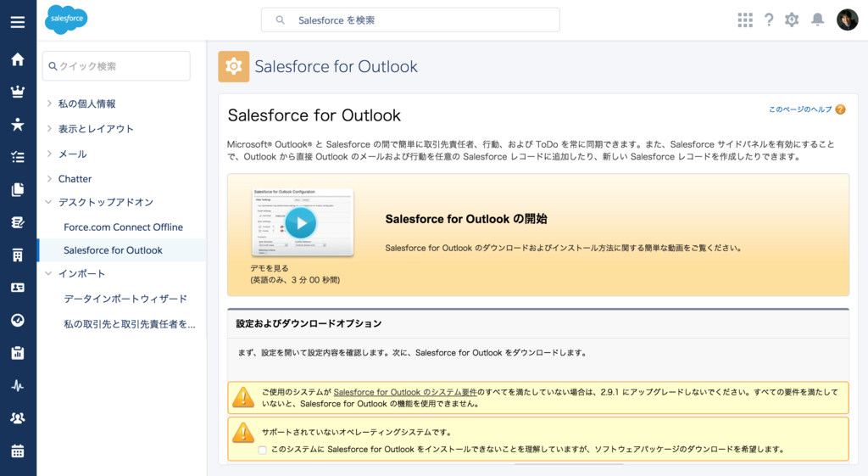The width and height of the screenshot is (868, 476).
Task: Open the accounts building icon in sidebar
Action: coord(18,255)
